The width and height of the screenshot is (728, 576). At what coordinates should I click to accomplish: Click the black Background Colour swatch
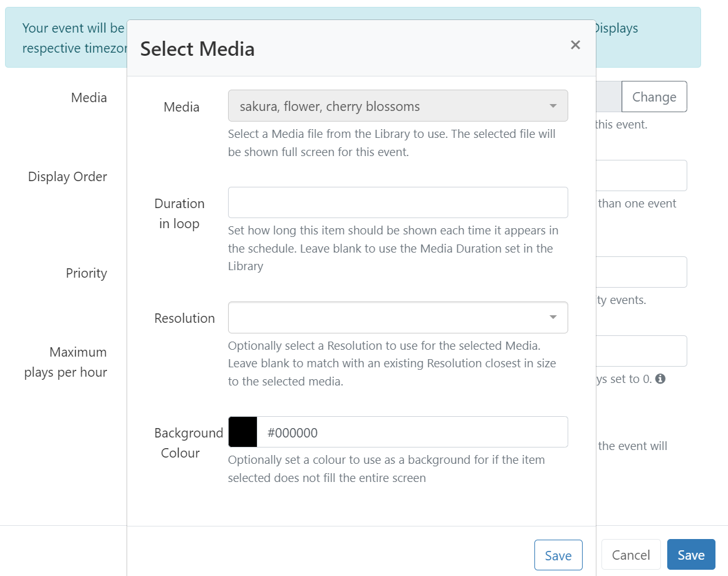coord(242,432)
